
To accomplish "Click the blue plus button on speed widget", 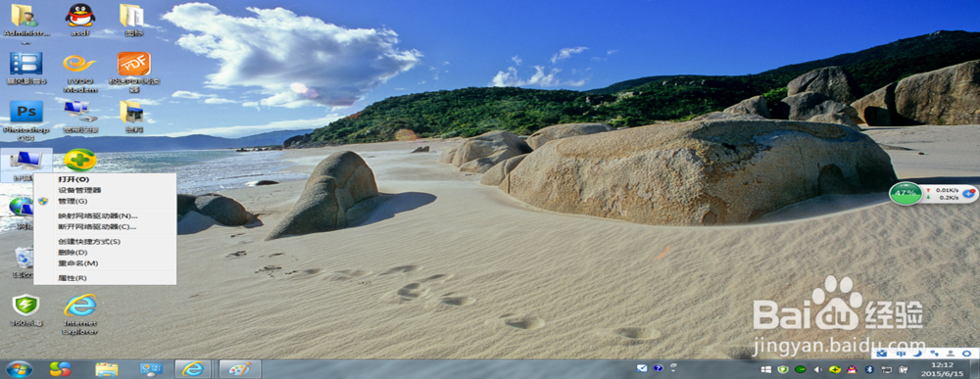I will pyautogui.click(x=968, y=194).
